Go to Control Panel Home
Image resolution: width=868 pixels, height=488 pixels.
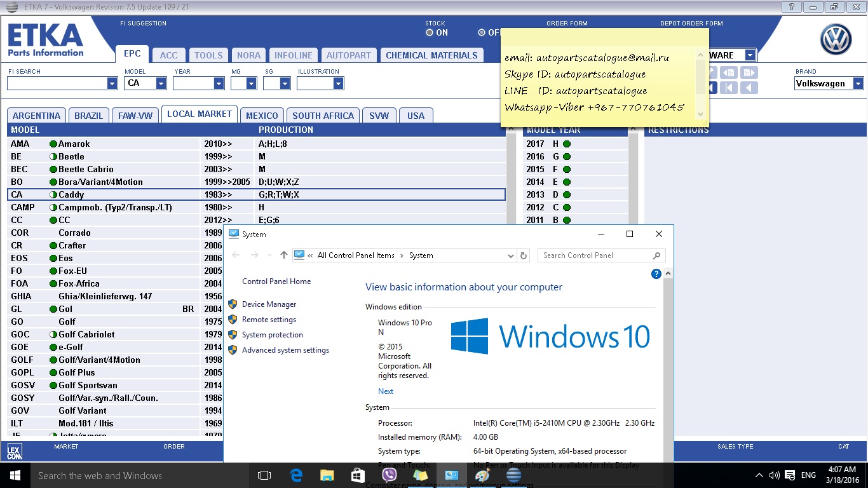click(x=276, y=281)
